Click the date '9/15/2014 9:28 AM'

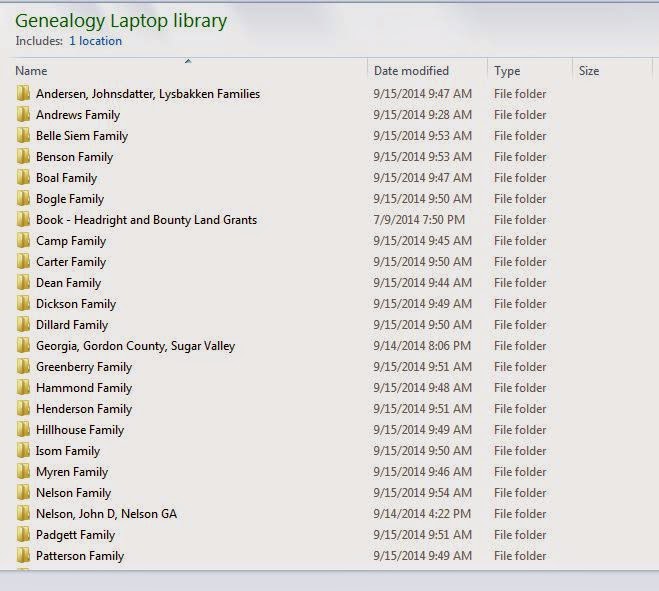coord(422,114)
